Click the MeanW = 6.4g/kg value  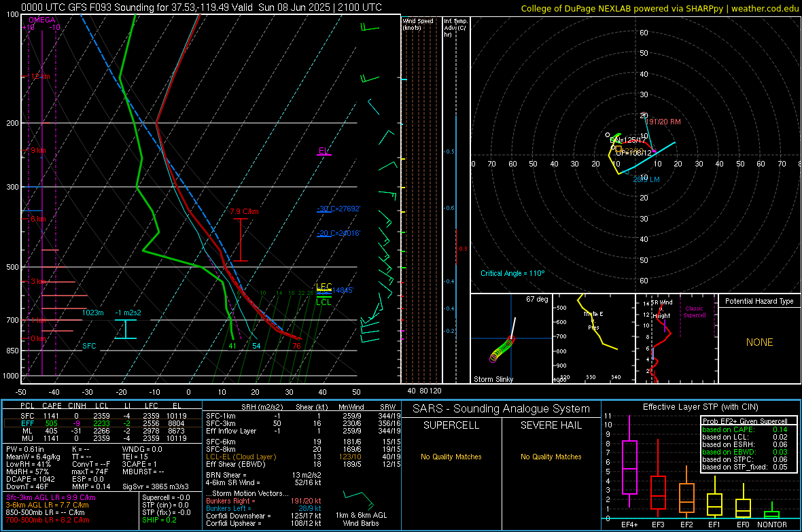(x=33, y=457)
